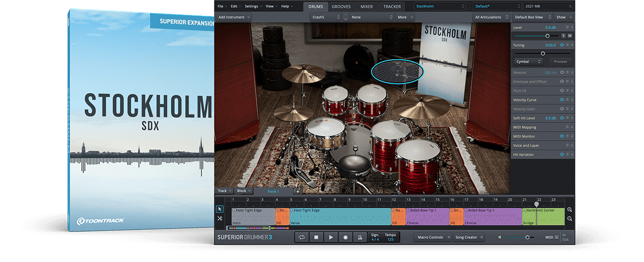Click the Record button in the transport
Screen dimensions: 644x262
click(346, 237)
